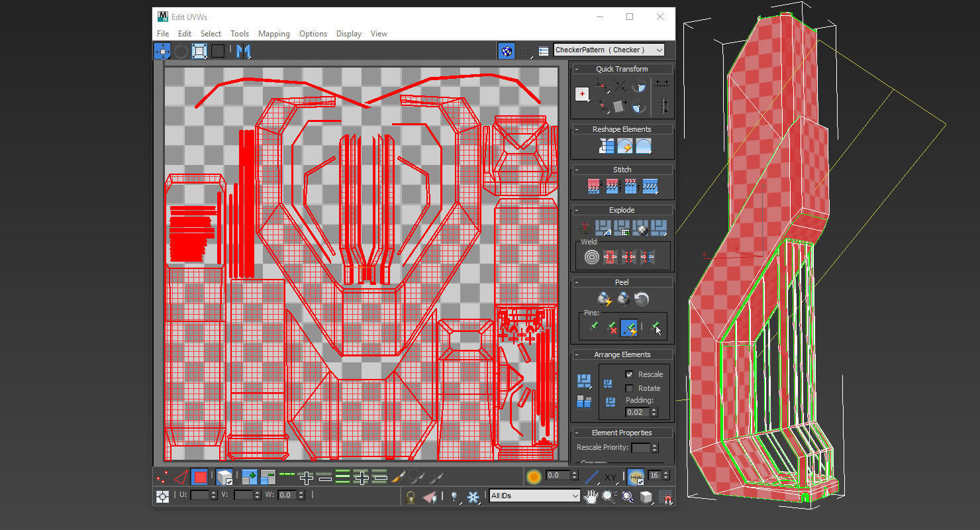Choose the Scale selection tool
This screenshot has height=530, width=980.
tap(199, 51)
